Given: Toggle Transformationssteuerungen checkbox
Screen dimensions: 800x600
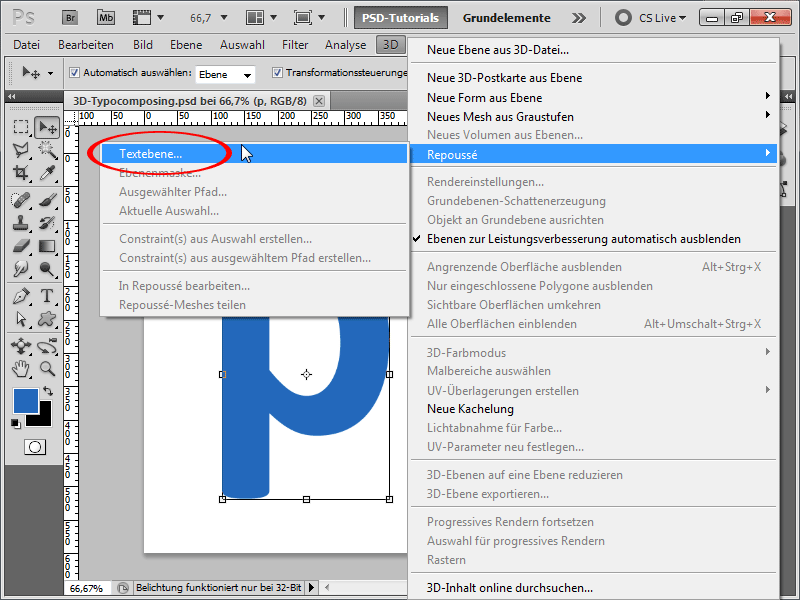Looking at the screenshot, I should 277,72.
